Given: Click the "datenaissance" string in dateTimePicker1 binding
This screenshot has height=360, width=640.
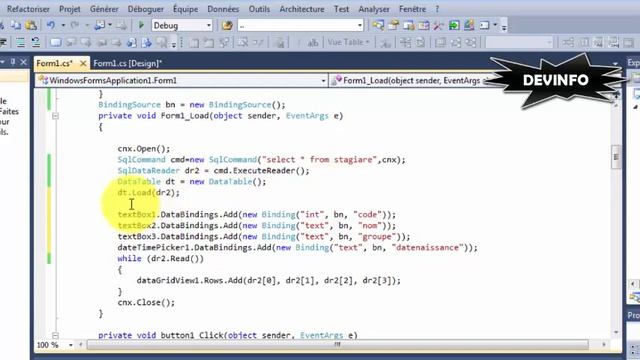Looking at the screenshot, I should 428,248.
